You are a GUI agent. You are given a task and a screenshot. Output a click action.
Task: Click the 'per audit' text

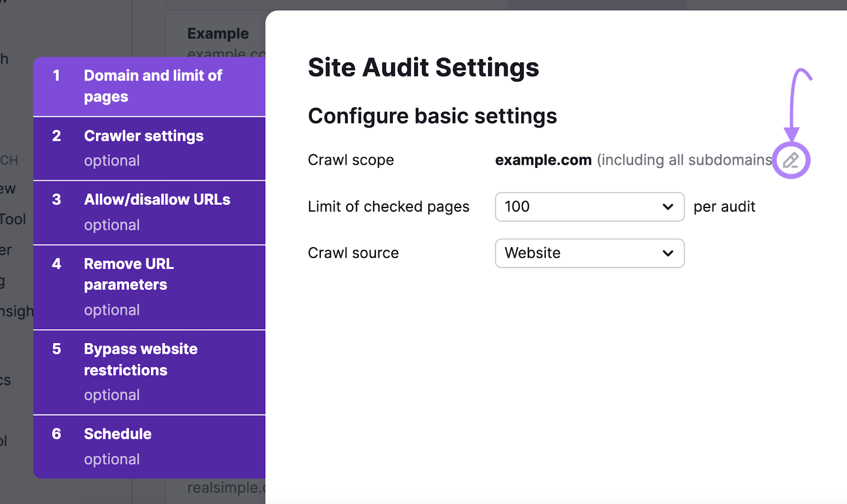[x=724, y=206]
